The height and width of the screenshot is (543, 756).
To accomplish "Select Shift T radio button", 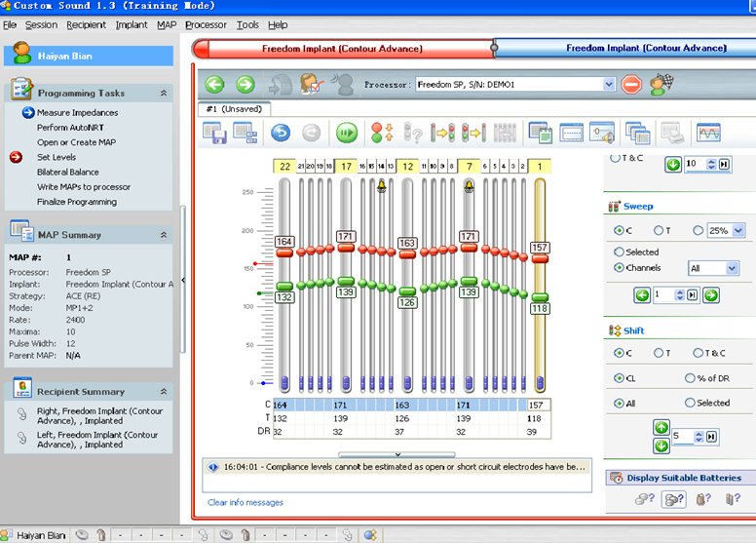I will (659, 353).
